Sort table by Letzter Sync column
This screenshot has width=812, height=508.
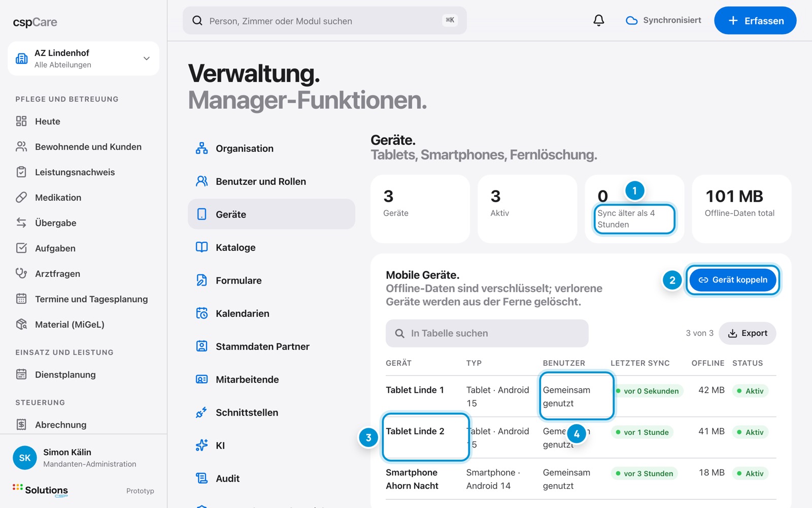640,363
